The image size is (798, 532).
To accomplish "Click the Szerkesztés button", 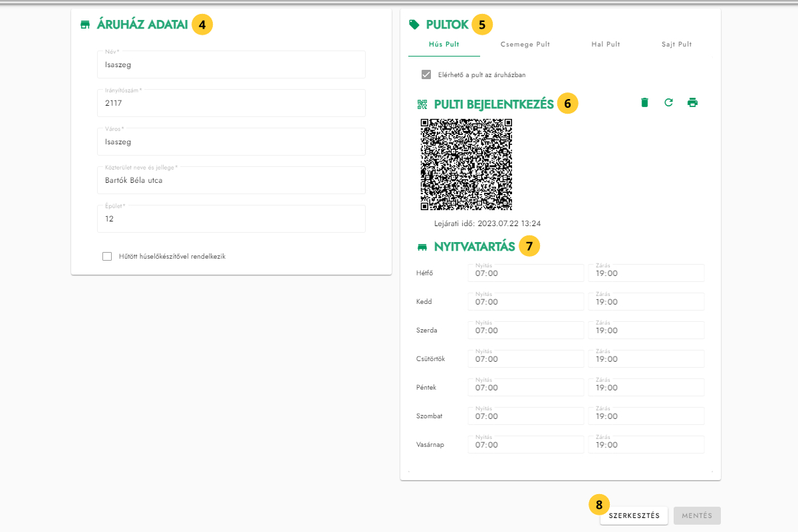I will coord(634,515).
